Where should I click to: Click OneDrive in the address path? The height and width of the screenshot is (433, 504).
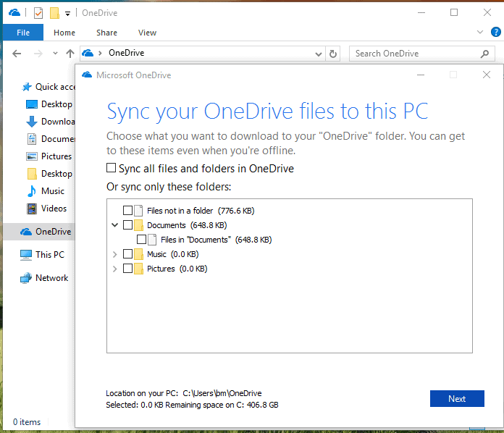point(126,53)
